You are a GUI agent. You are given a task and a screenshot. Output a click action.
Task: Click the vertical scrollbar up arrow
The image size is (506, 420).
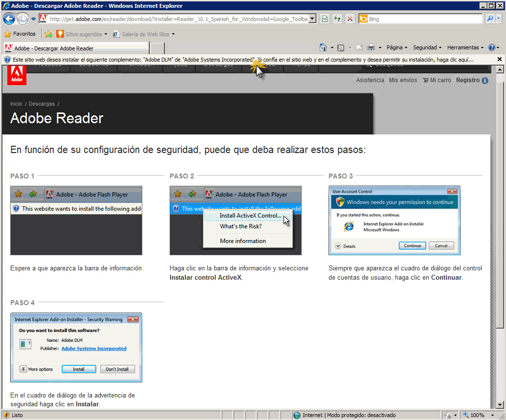click(x=500, y=69)
